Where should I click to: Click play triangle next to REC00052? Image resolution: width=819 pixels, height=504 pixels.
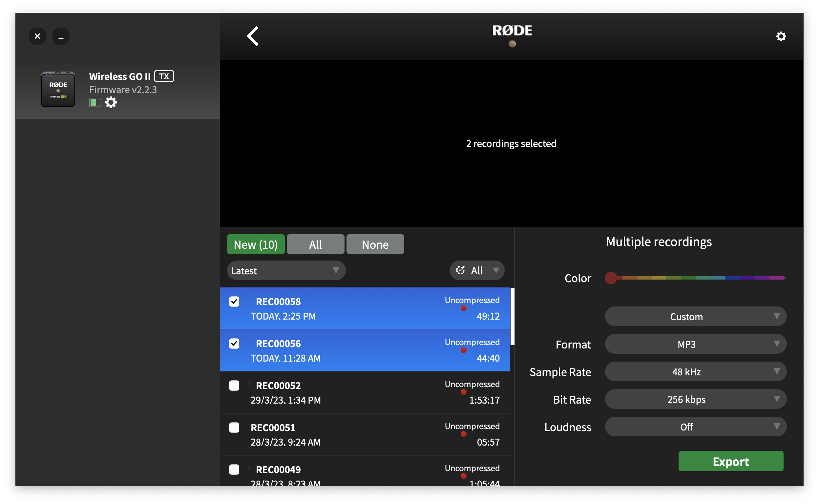(x=249, y=384)
